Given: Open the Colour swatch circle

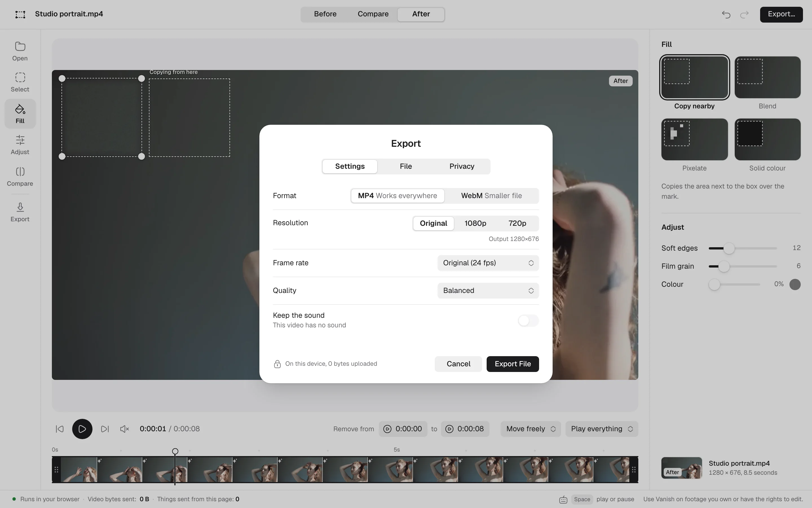Looking at the screenshot, I should coord(795,284).
